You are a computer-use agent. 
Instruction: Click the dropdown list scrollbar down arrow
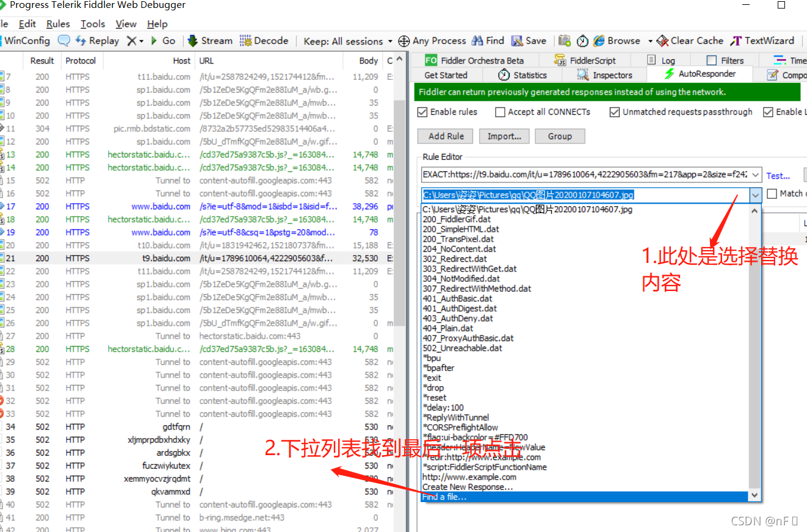click(755, 495)
